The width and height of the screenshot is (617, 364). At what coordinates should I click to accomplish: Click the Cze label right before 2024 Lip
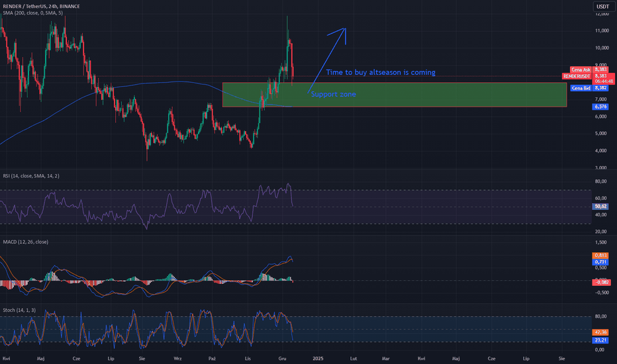[76, 359]
